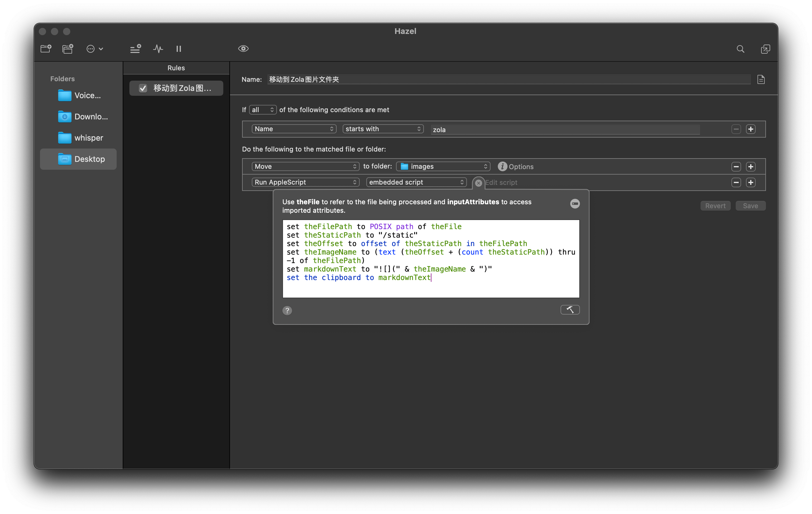This screenshot has height=514, width=812.
Task: Click the round minus icon in script popover
Action: 574,204
